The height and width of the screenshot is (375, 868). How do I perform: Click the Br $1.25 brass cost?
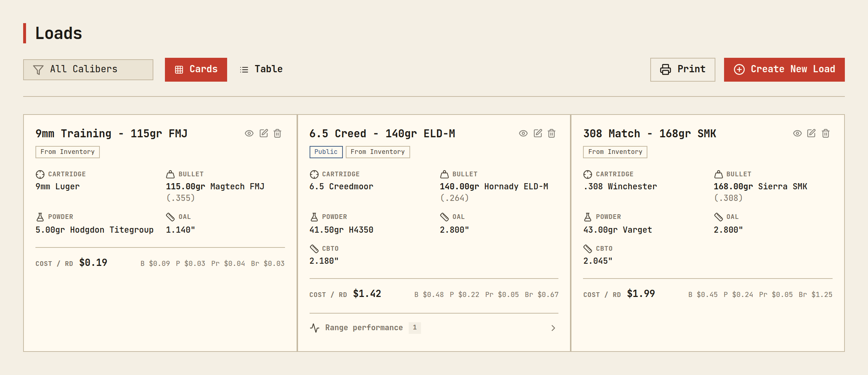(x=816, y=295)
